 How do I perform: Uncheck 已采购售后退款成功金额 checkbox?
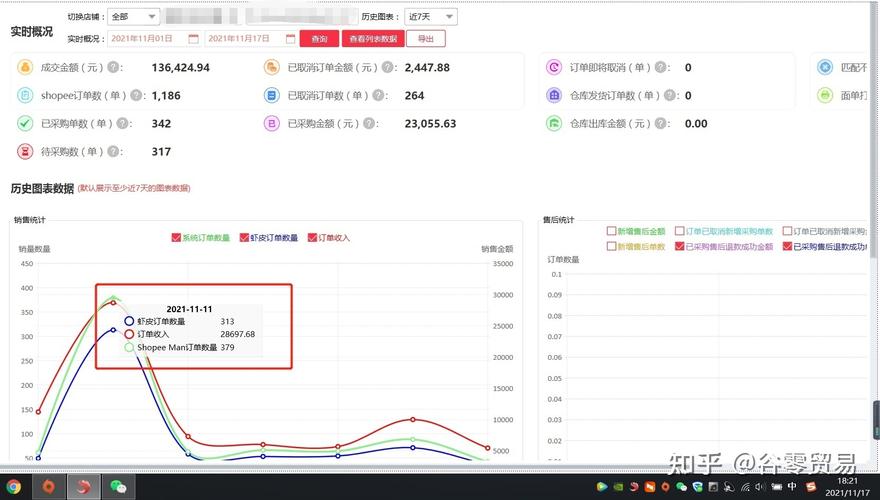(680, 246)
